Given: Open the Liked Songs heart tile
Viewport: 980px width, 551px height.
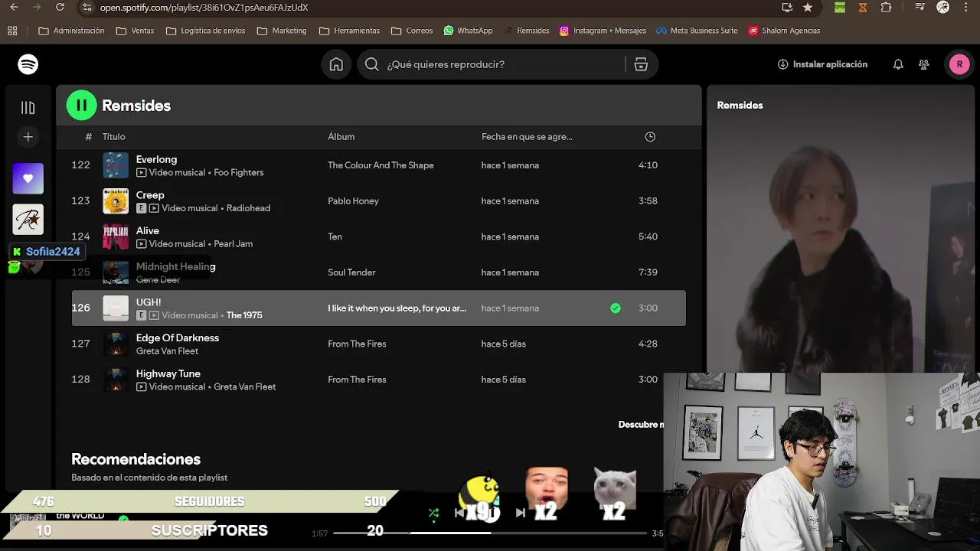Looking at the screenshot, I should coord(28,178).
